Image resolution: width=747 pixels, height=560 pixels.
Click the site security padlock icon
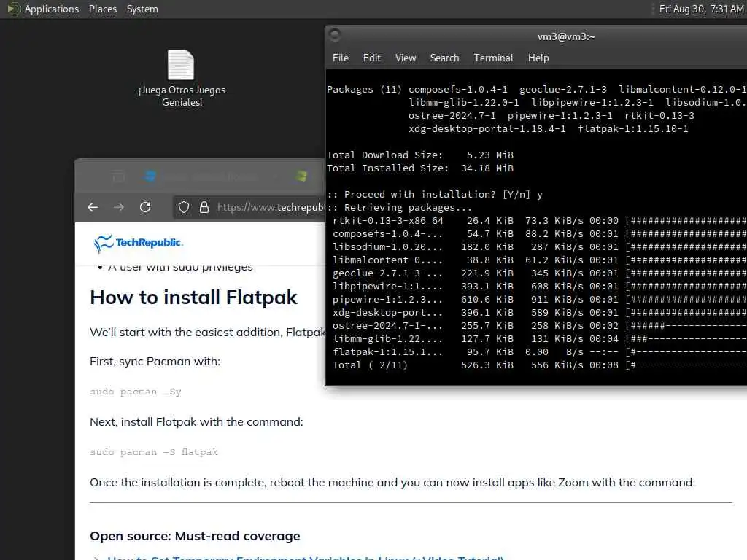pyautogui.click(x=204, y=207)
